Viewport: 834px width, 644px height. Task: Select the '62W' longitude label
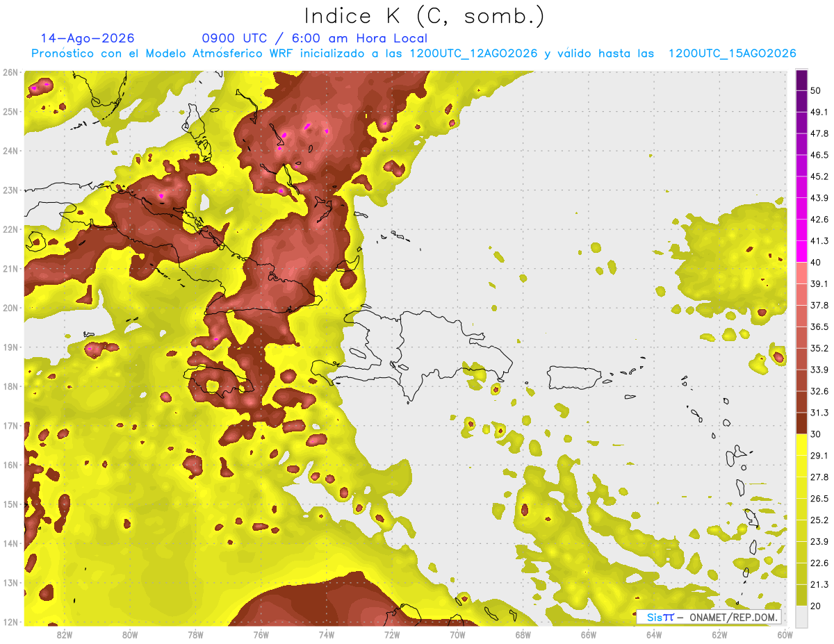tap(719, 634)
